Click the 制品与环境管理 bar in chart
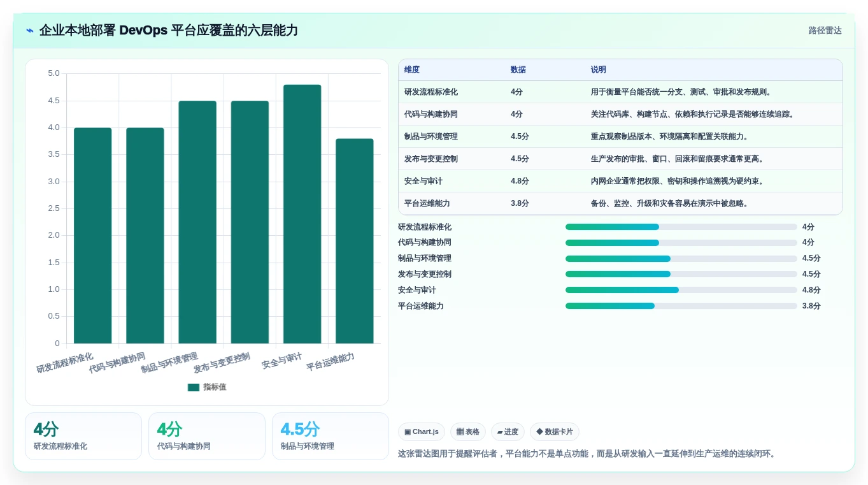Screen dimensions: 868x485 (x=197, y=222)
